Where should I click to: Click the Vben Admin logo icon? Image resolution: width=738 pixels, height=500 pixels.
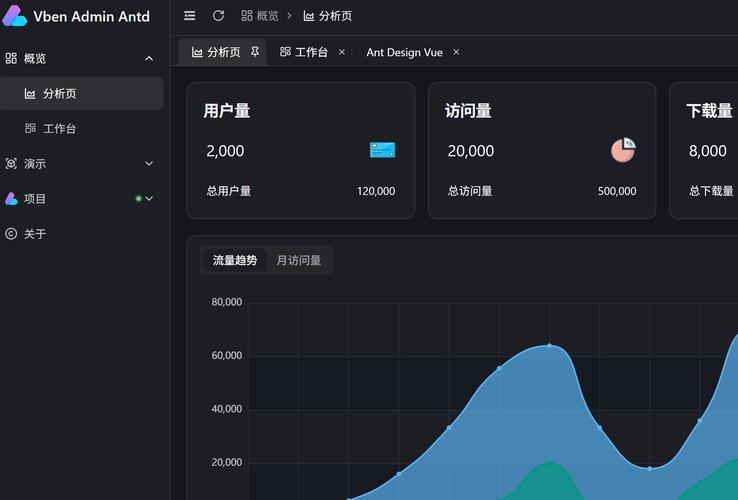14,16
